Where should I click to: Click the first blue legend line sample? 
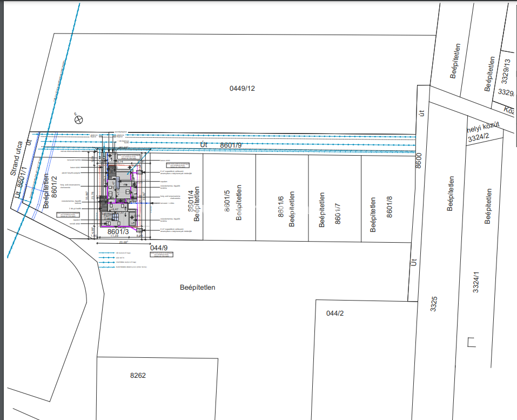click(110, 253)
